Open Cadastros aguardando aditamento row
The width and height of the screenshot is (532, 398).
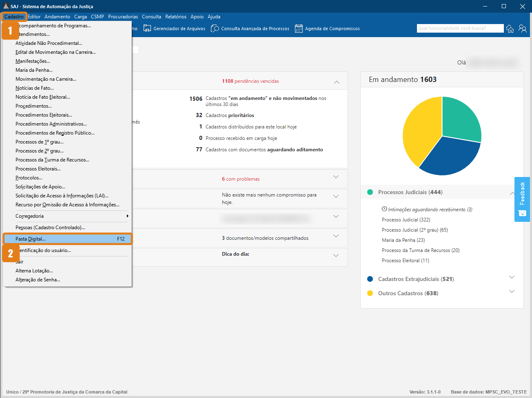coord(259,150)
